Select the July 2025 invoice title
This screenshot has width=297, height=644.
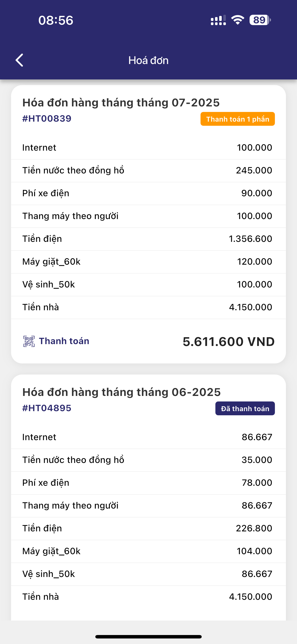[x=121, y=103]
